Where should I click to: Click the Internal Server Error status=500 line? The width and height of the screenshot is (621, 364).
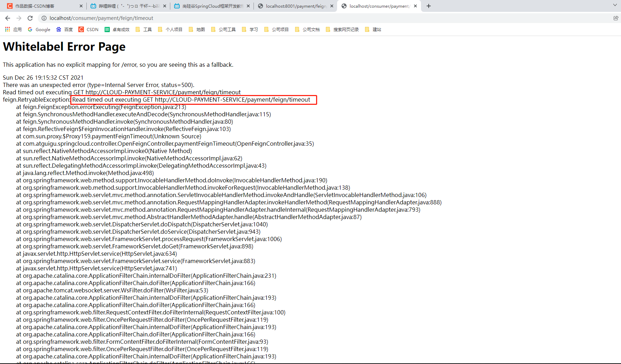(x=99, y=85)
